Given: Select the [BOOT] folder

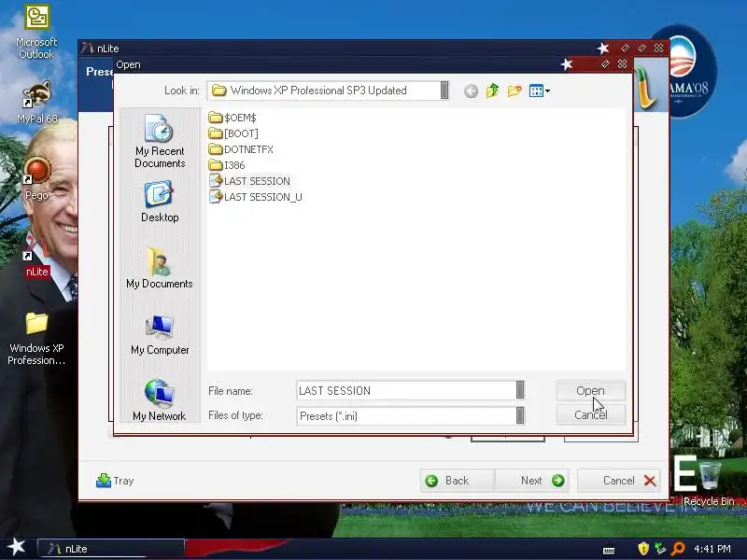Looking at the screenshot, I should [x=233, y=133].
